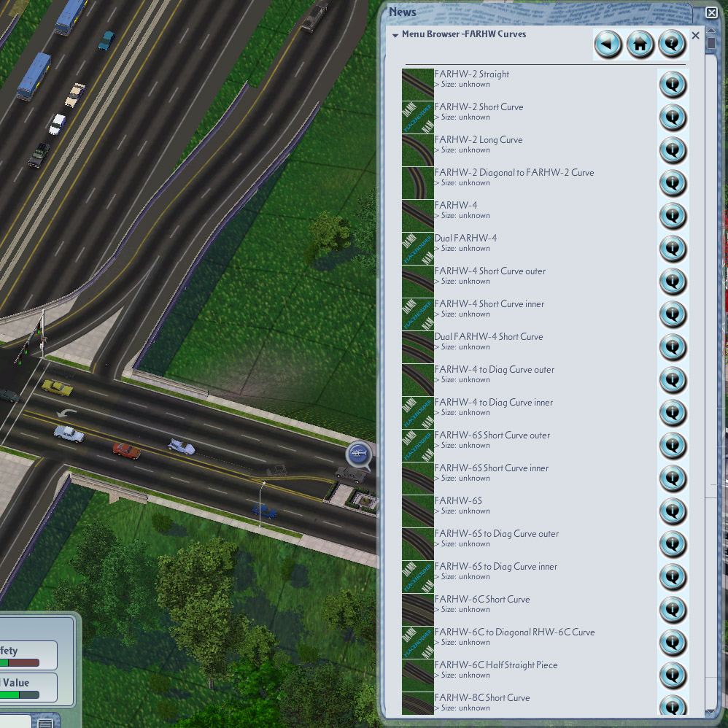Click the 'FARHW-6C to Diagonal RHW-6C Curve' text
728x728 pixels.
click(x=514, y=632)
